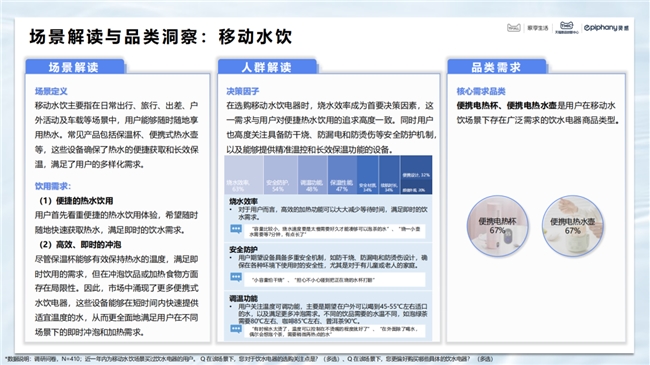The image size is (650, 365).
Task: Select the 品类需求 header tab
Action: [497, 67]
